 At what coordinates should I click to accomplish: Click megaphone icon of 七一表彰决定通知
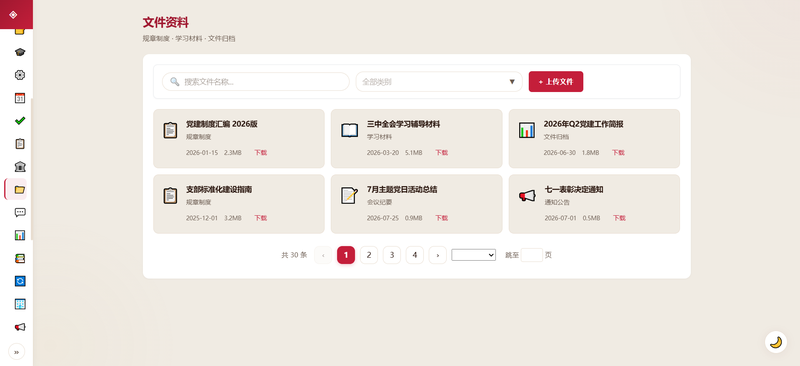pyautogui.click(x=527, y=196)
